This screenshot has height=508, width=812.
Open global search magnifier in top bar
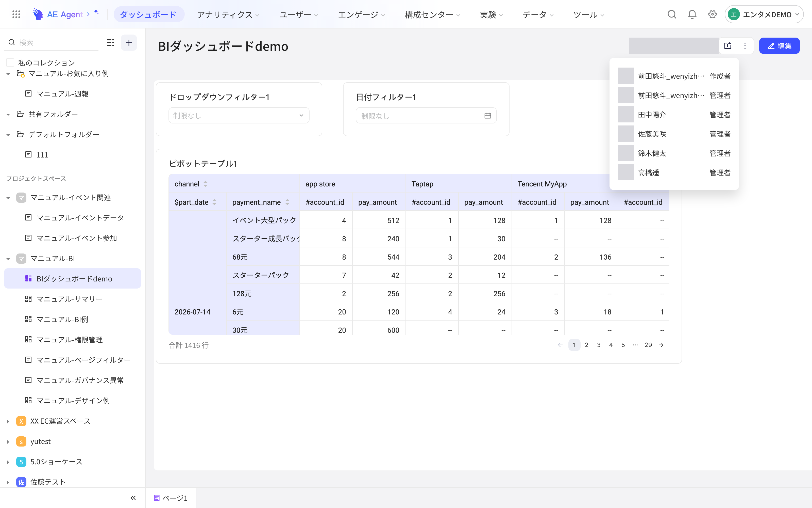click(672, 14)
